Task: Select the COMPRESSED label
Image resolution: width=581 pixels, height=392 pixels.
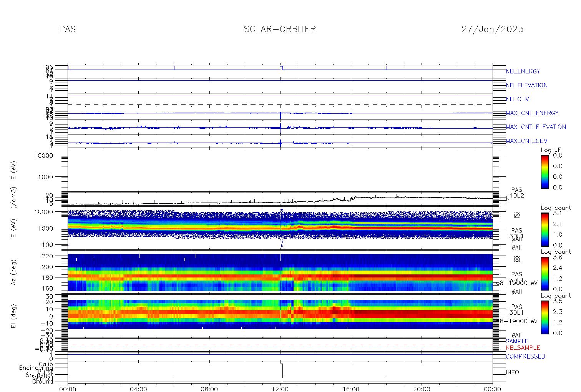Action: coord(525,356)
